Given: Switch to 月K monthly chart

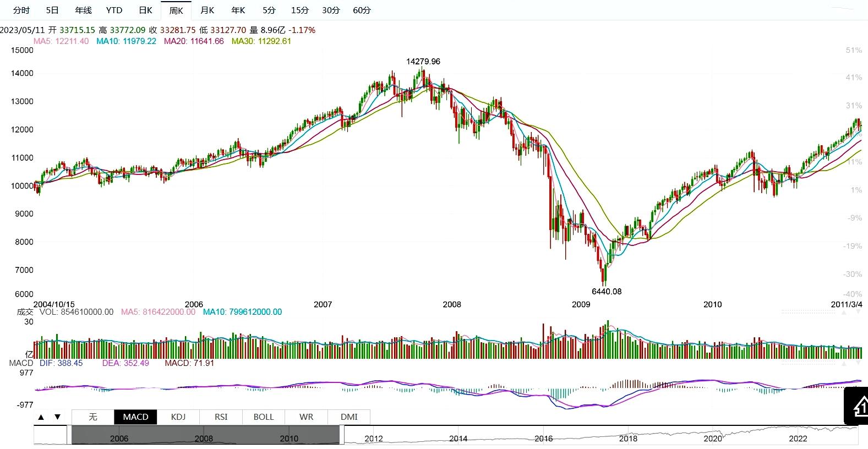Looking at the screenshot, I should pyautogui.click(x=207, y=10).
